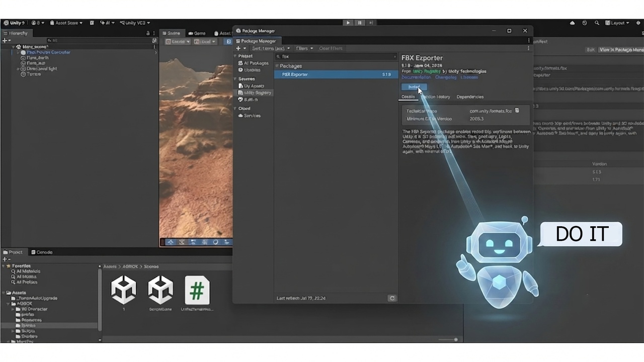Switch to the Version History tab
This screenshot has height=362, width=644.
click(x=436, y=97)
